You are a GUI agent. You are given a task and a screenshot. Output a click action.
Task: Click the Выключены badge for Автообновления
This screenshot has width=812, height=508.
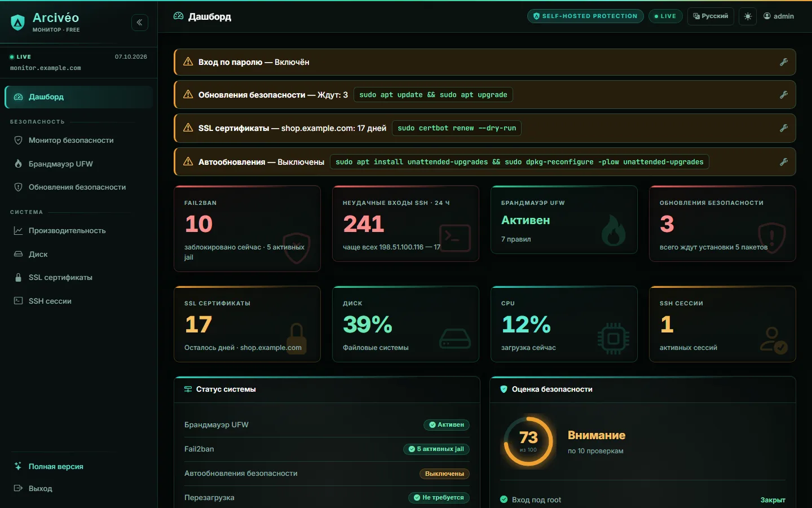pyautogui.click(x=444, y=474)
